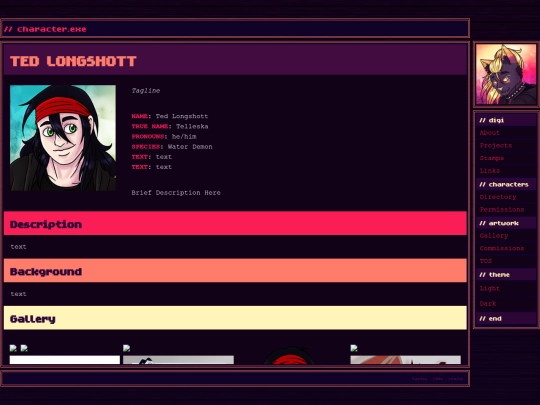The width and height of the screenshot is (540, 405).
Task: Open the artwork Gallery sidebar link
Action: (x=494, y=236)
